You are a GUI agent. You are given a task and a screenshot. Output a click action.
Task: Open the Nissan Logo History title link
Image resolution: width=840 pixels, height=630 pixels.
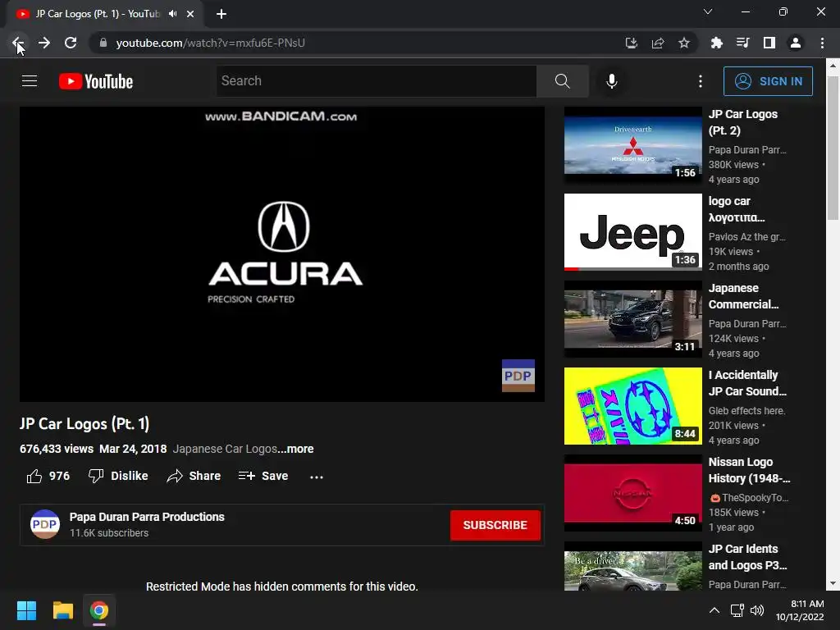click(x=749, y=470)
